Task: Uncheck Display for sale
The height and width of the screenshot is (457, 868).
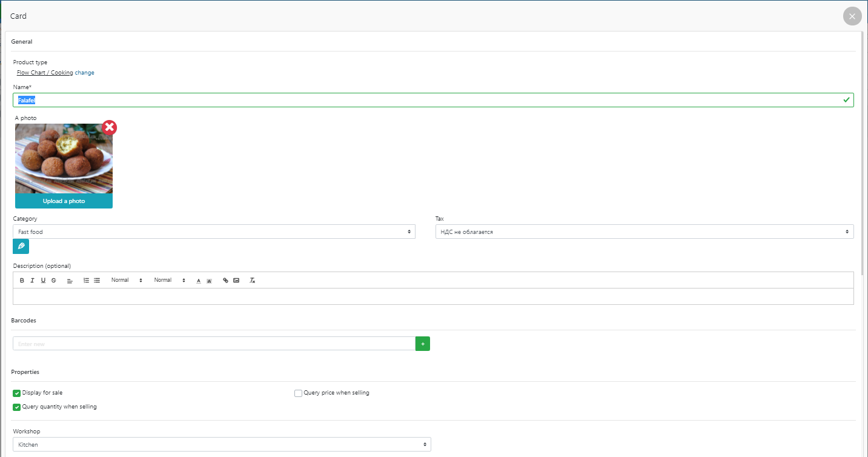Action: pos(17,393)
